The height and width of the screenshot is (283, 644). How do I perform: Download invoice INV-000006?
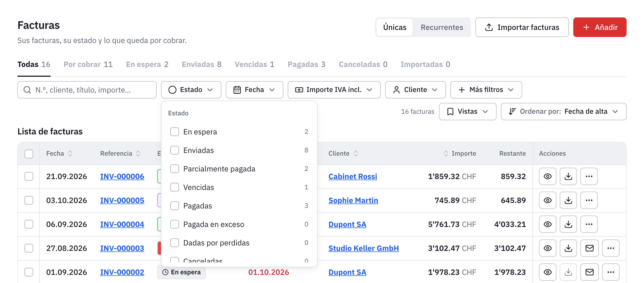(x=568, y=176)
